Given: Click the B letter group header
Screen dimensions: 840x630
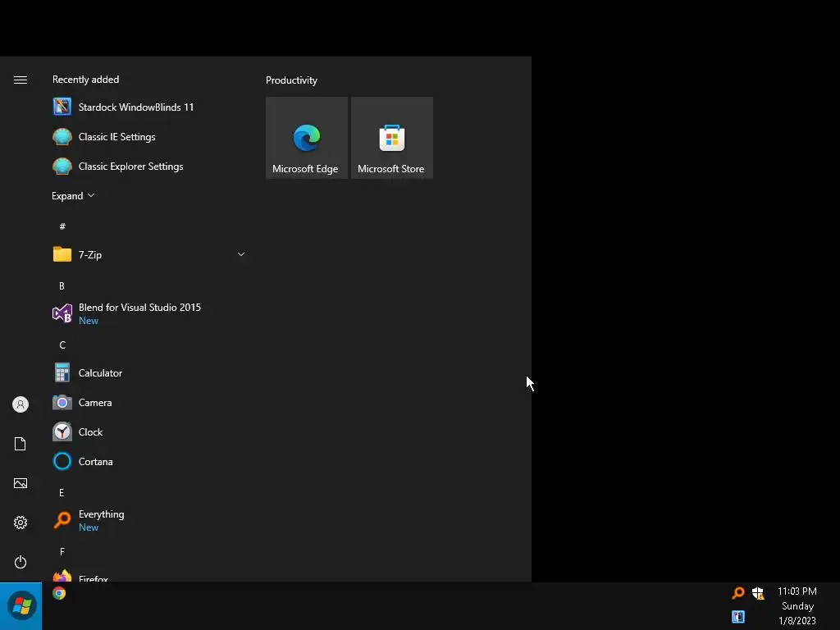Looking at the screenshot, I should coord(62,286).
